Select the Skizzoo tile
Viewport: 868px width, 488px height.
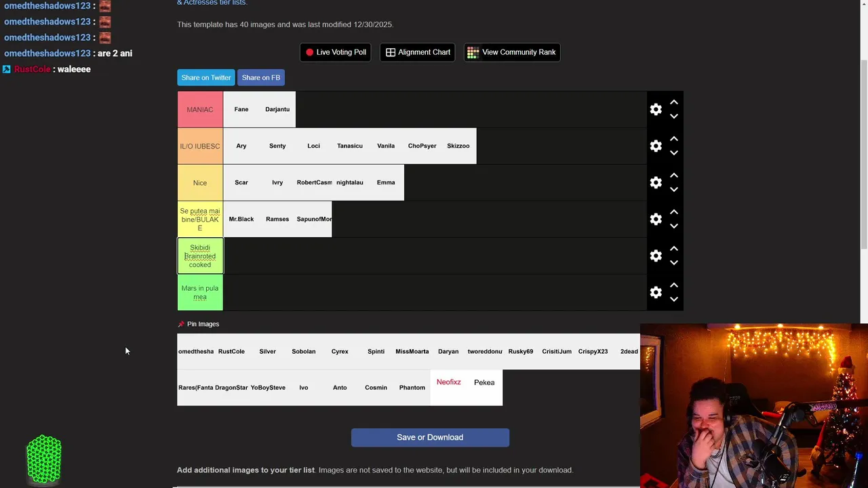[458, 146]
